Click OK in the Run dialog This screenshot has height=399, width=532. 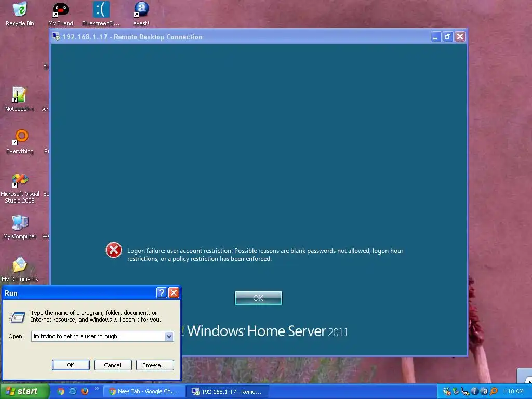[71, 365]
